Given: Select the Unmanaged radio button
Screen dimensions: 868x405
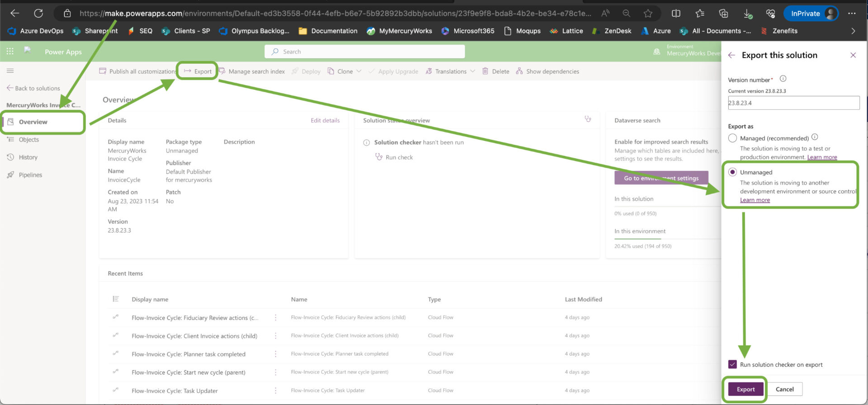Looking at the screenshot, I should [x=732, y=172].
